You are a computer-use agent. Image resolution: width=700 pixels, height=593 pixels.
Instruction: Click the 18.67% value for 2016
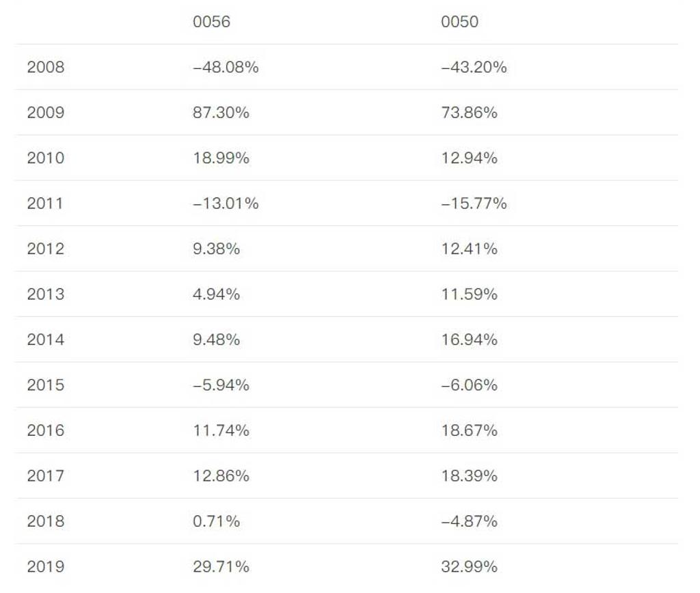(x=469, y=430)
